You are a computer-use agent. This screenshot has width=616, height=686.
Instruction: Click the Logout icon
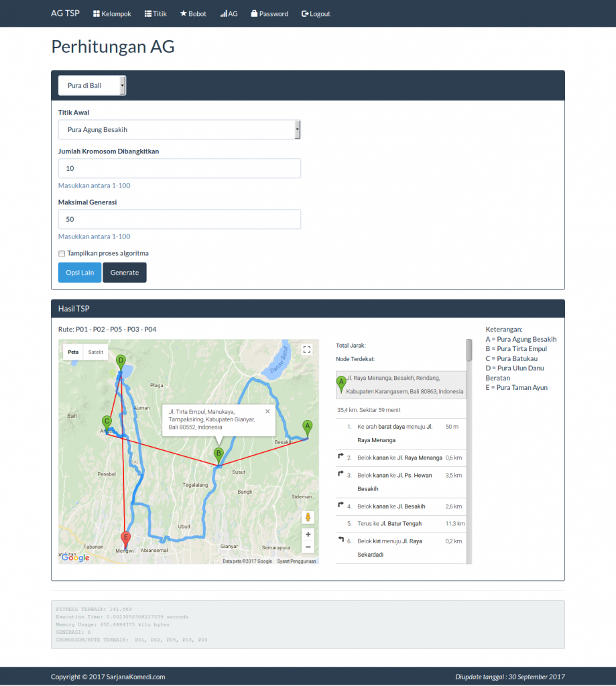pyautogui.click(x=304, y=13)
